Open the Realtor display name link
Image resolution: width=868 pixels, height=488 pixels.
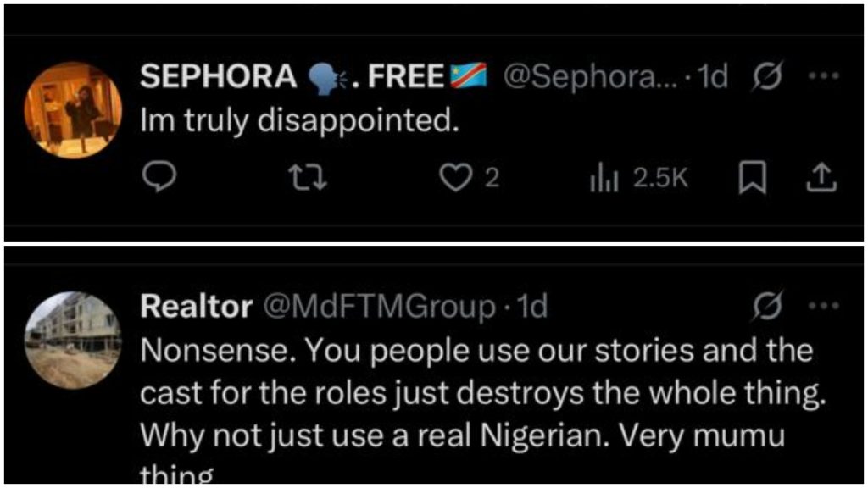coord(196,308)
